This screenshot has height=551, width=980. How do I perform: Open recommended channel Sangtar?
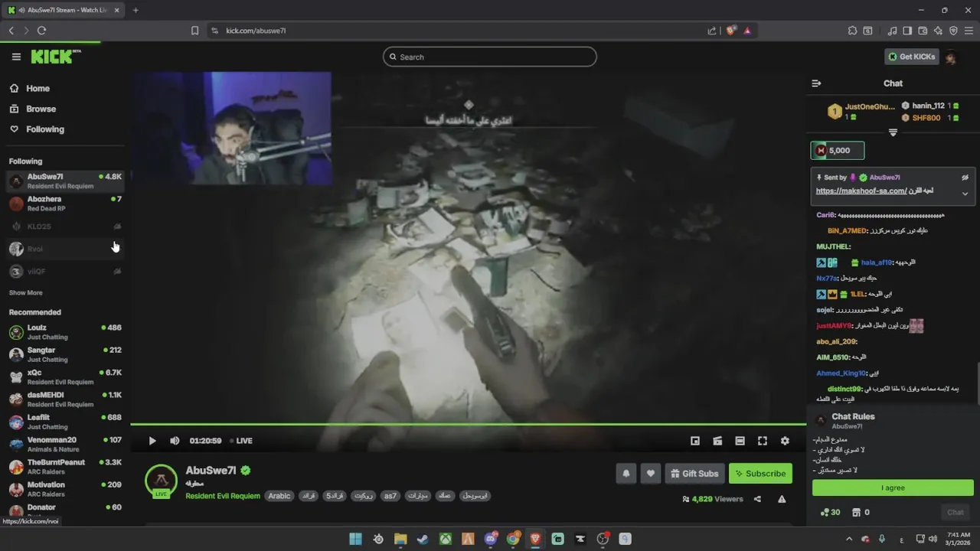65,354
